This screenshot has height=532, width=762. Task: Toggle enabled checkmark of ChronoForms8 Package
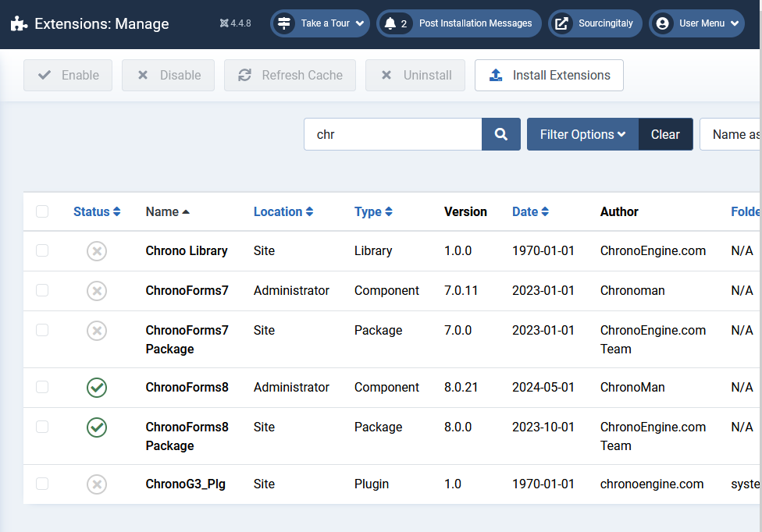click(97, 427)
